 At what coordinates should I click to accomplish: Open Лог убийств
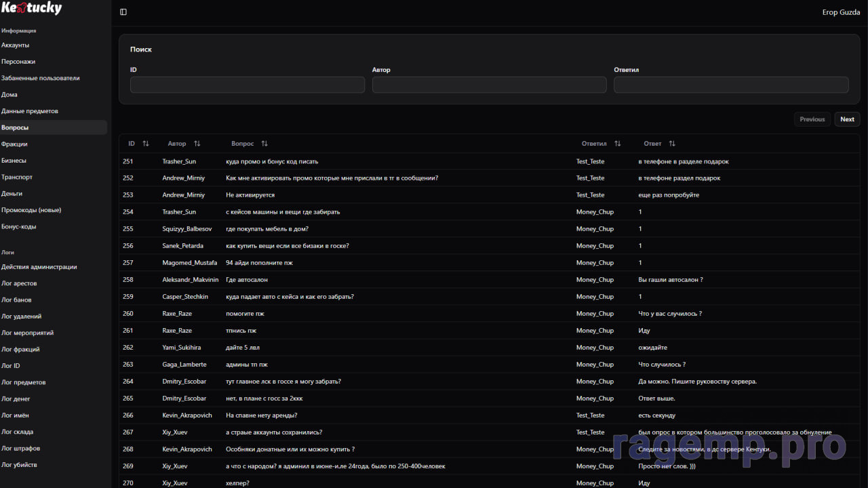click(19, 465)
